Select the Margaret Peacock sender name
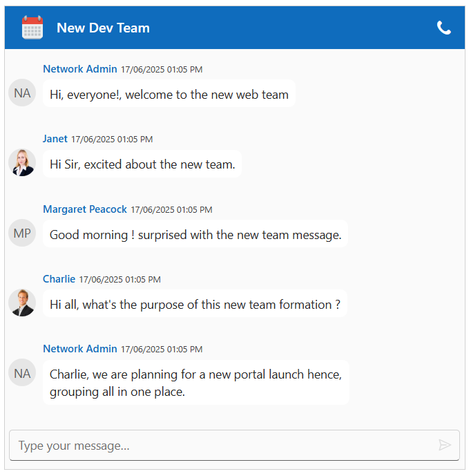The width and height of the screenshot is (471, 476). pos(85,209)
